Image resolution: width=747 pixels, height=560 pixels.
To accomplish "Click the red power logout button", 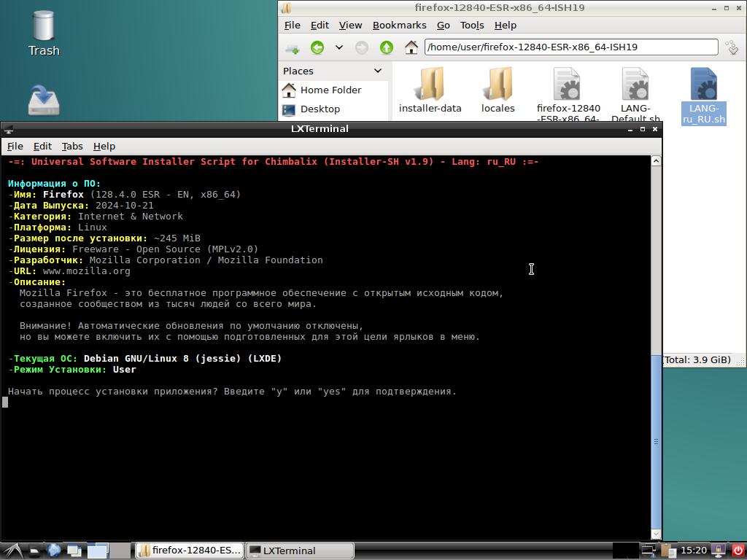I will pos(738,551).
